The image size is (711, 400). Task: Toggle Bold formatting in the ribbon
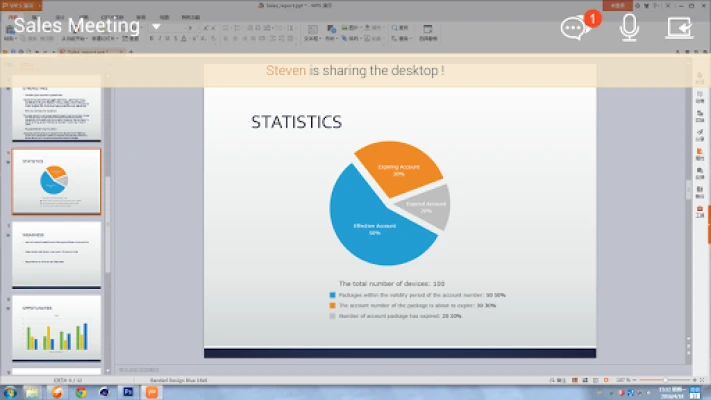(x=151, y=39)
